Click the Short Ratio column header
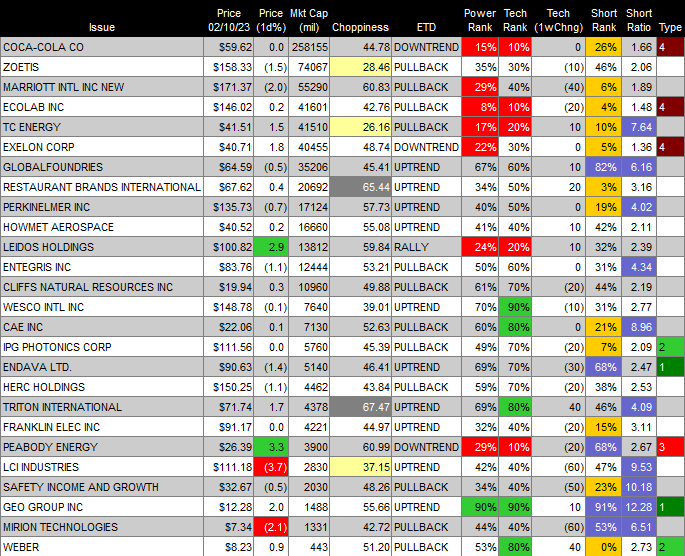 pyautogui.click(x=639, y=20)
